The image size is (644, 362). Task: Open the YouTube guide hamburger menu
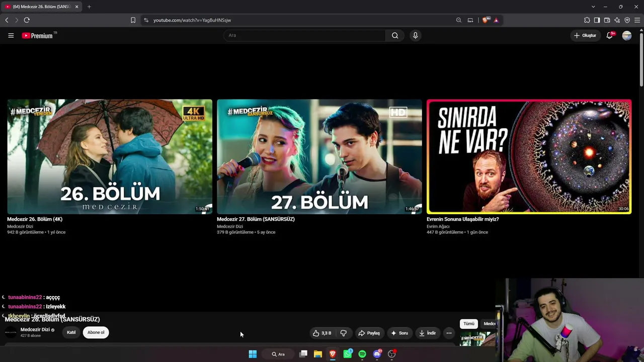tap(11, 35)
